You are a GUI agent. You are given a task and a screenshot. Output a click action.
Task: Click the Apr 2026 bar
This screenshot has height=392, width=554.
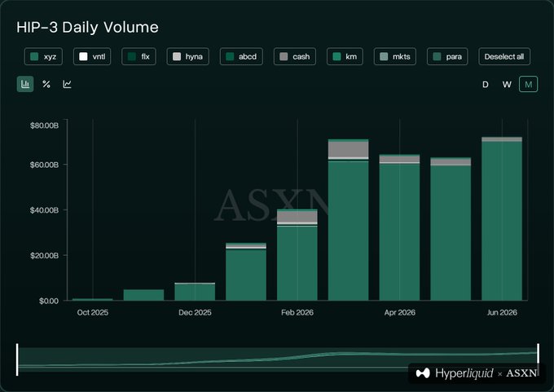(x=399, y=227)
